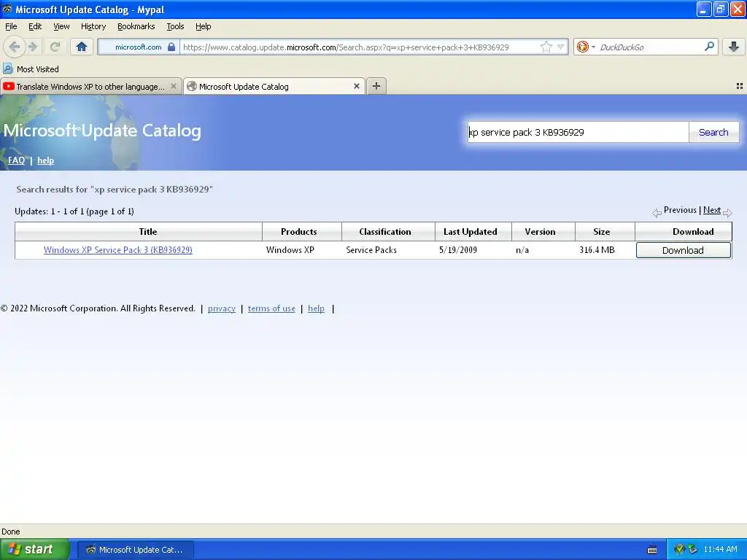The width and height of the screenshot is (747, 560).
Task: Open the File menu
Action: pos(11,26)
